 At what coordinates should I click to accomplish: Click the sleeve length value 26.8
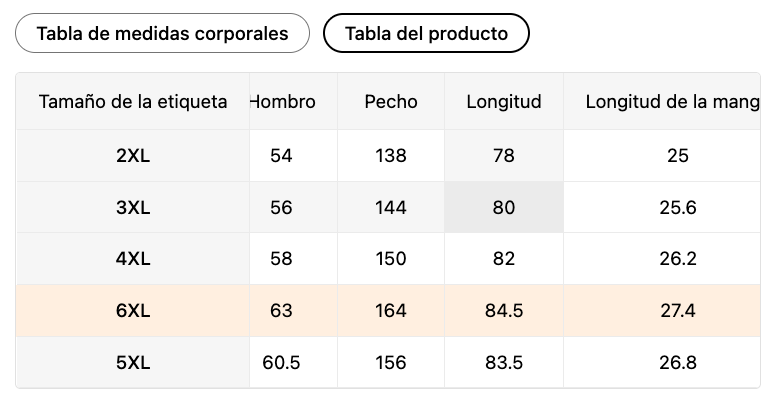pyautogui.click(x=678, y=363)
